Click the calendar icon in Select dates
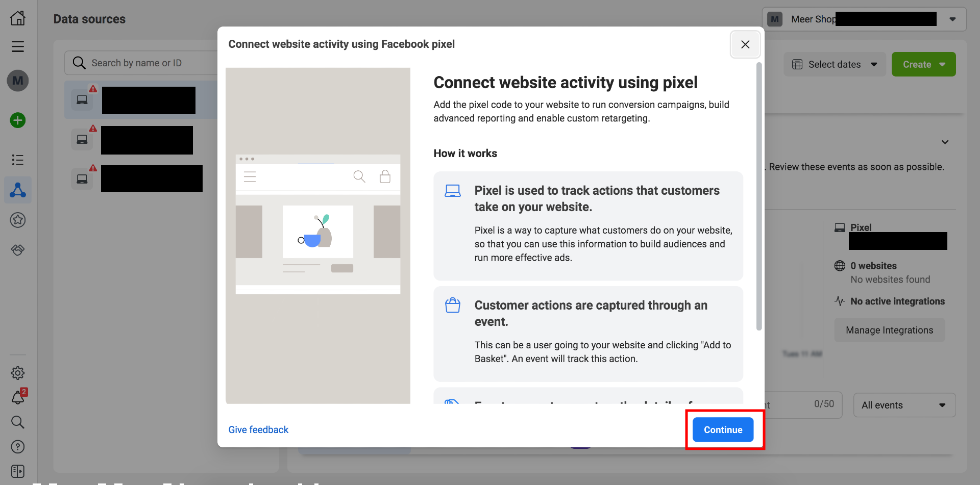The width and height of the screenshot is (980, 485). click(797, 64)
